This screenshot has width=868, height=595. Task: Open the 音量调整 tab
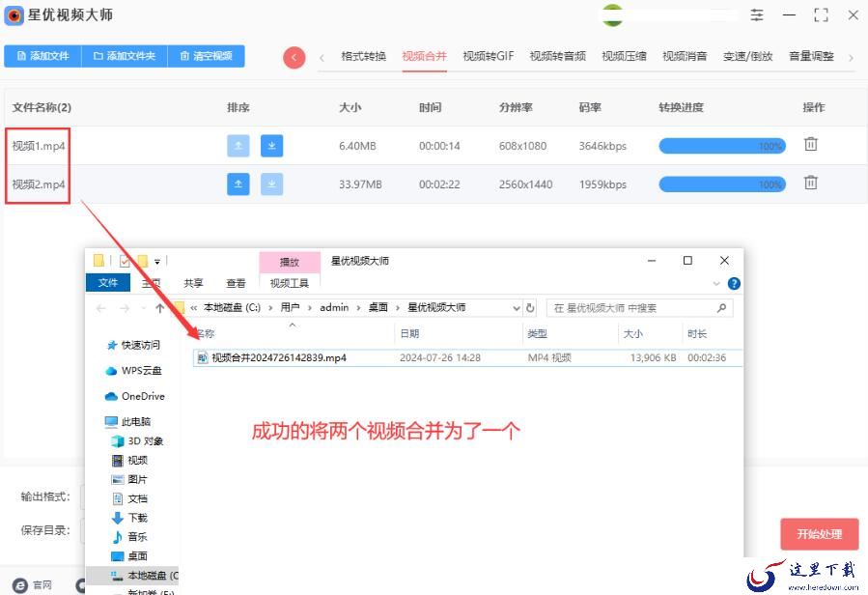pos(811,56)
